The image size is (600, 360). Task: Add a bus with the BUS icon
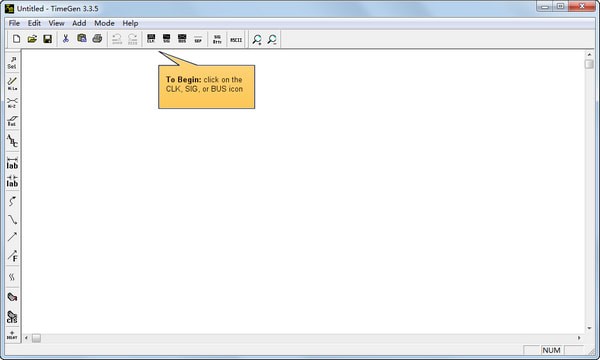click(x=182, y=39)
